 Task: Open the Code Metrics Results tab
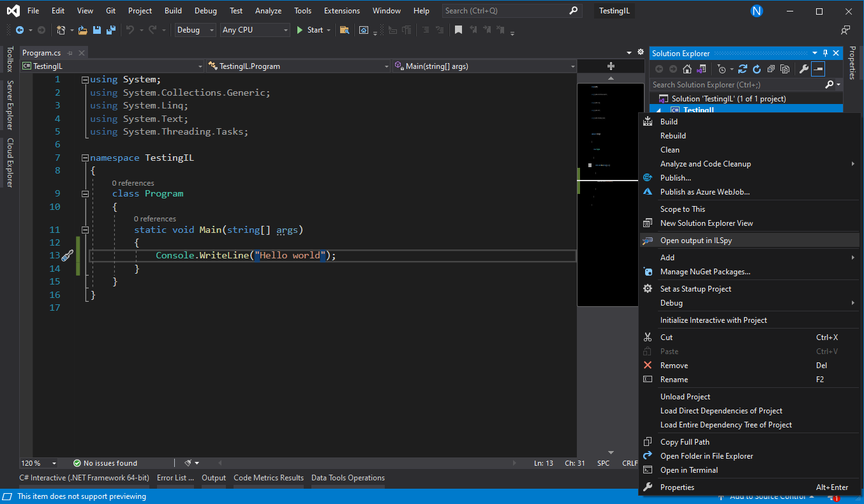coord(269,478)
